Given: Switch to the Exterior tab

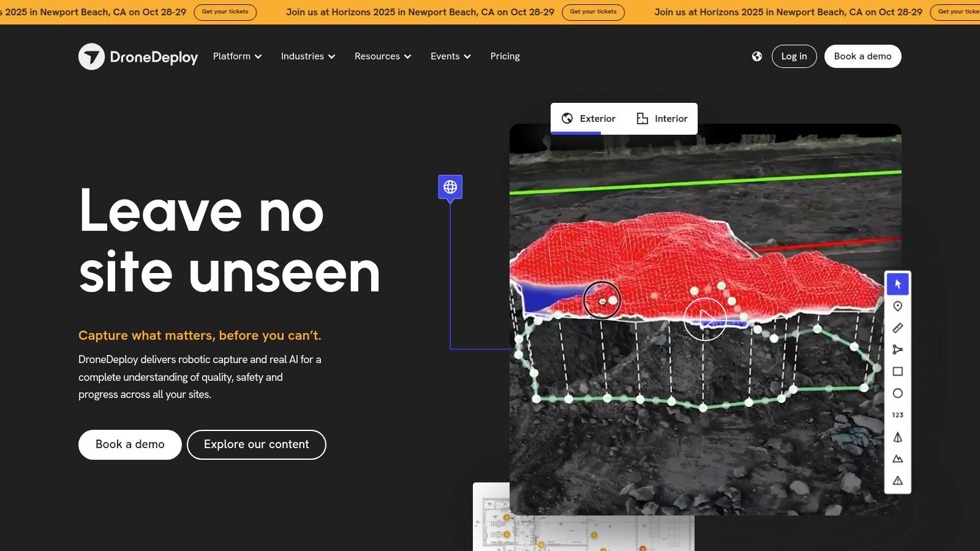Looking at the screenshot, I should pos(589,119).
